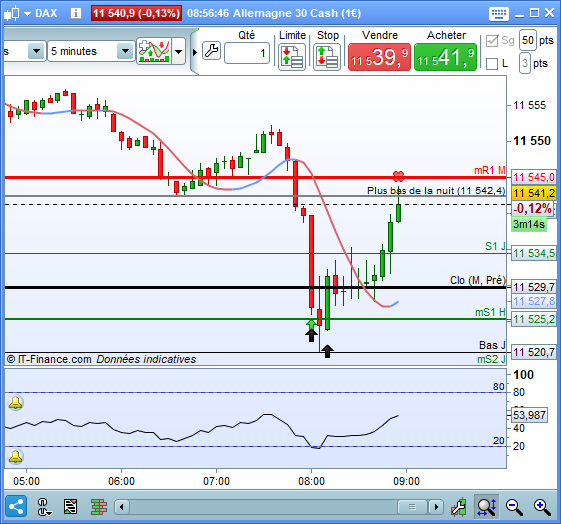
Task: Click the indicator value 53,987
Action: (x=529, y=415)
